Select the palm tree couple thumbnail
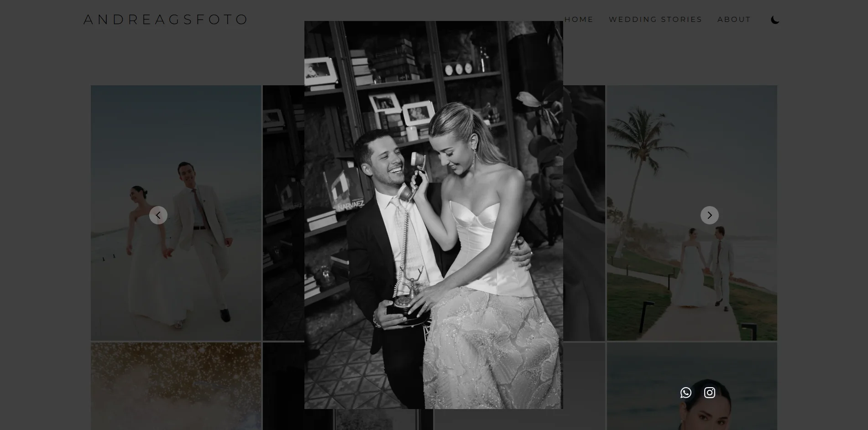868x430 pixels. (x=692, y=213)
